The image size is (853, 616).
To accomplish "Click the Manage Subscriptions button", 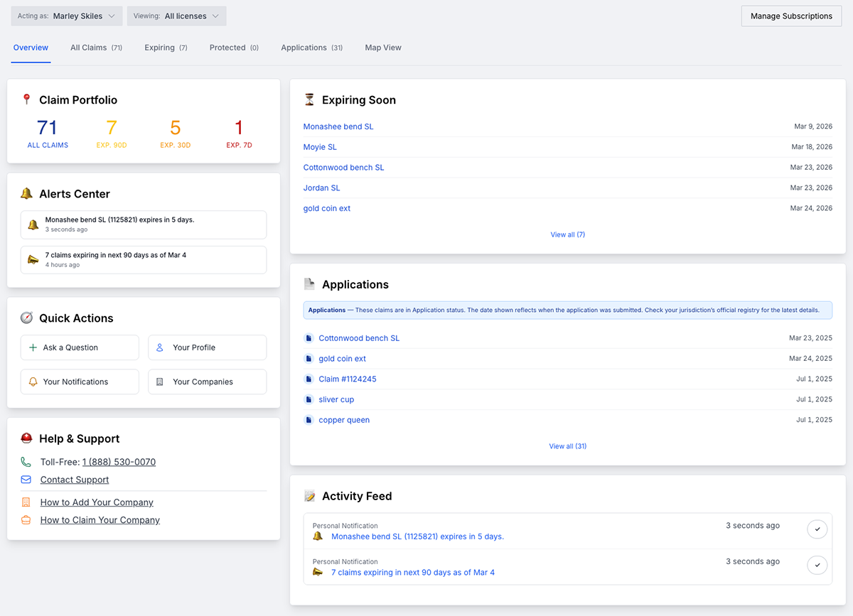I will click(x=790, y=16).
